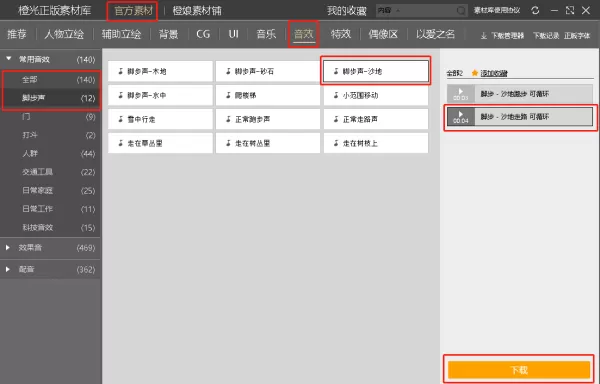600x384 pixels.
Task: Click the orange 下载 button
Action: tap(519, 370)
